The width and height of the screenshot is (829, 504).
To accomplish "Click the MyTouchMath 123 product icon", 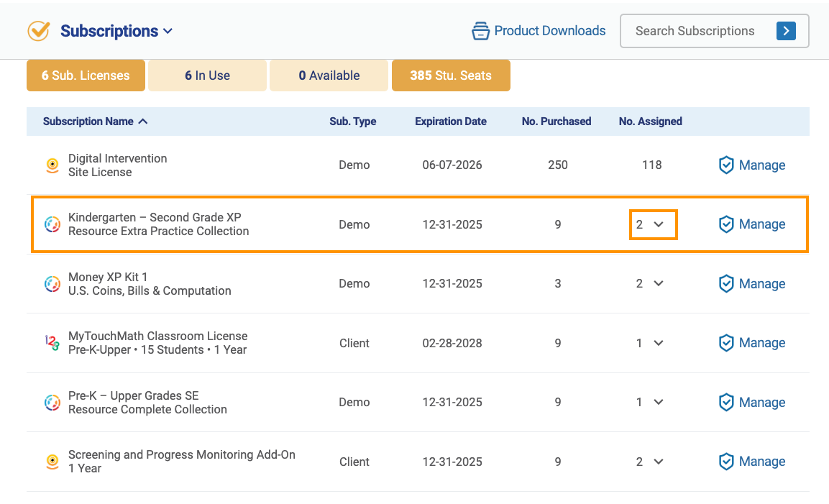I will [x=52, y=343].
